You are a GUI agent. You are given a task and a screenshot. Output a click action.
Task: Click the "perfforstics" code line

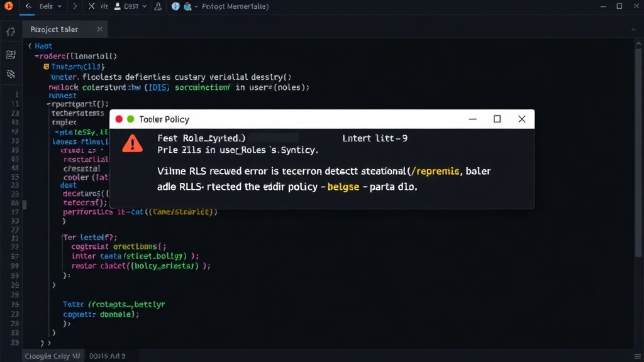pyautogui.click(x=140, y=212)
